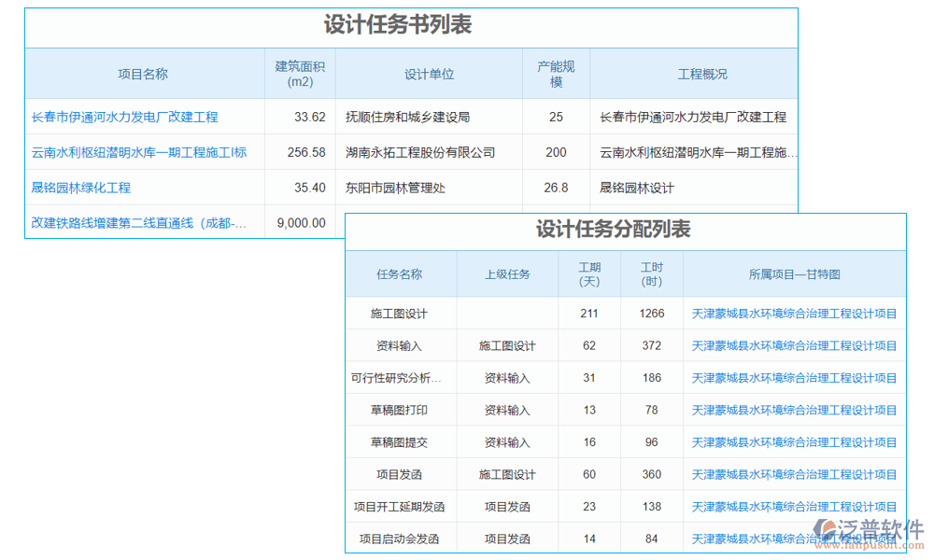Open 长春市伊通河水力发电厂改建工程 project link
Viewport: 934px width, 560px height.
click(124, 117)
